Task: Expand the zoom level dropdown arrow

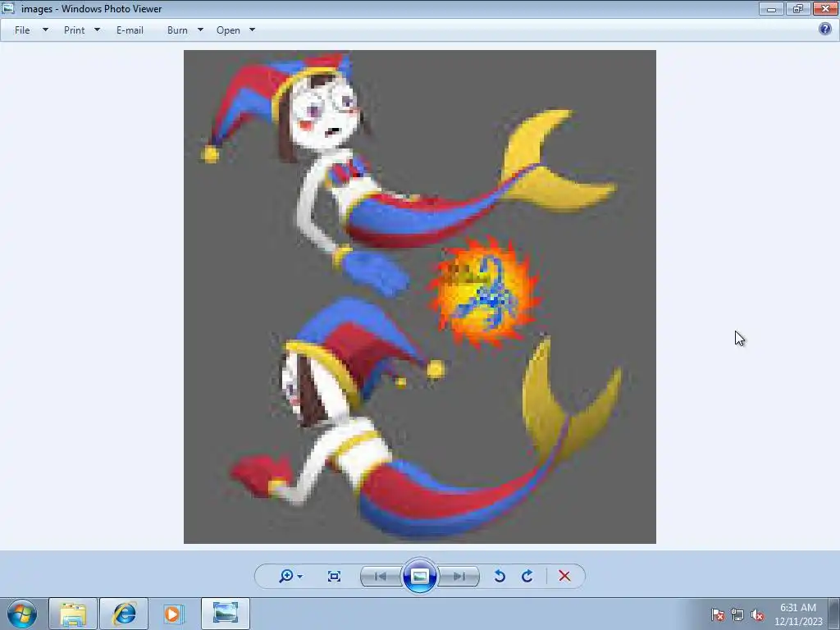Action: 299,577
